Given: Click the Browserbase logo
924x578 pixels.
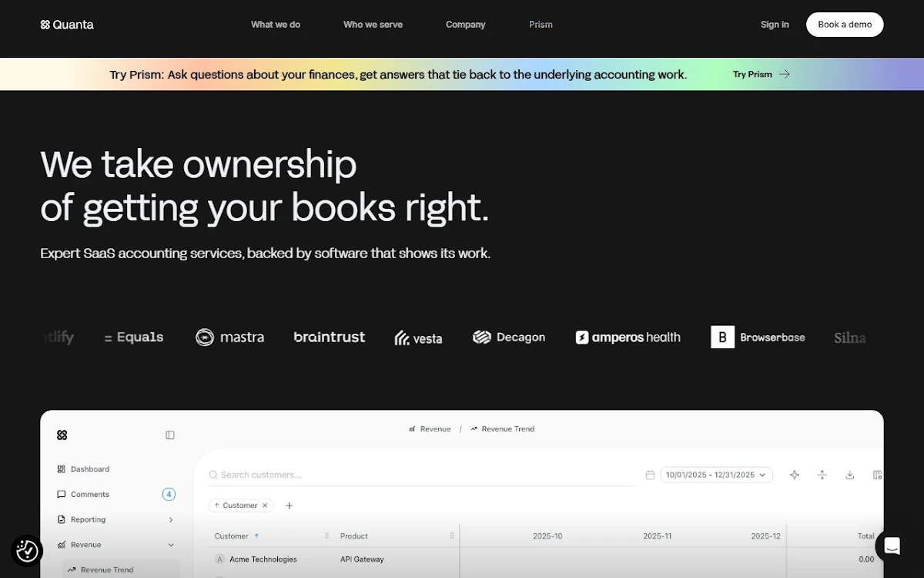Looking at the screenshot, I should pos(758,337).
